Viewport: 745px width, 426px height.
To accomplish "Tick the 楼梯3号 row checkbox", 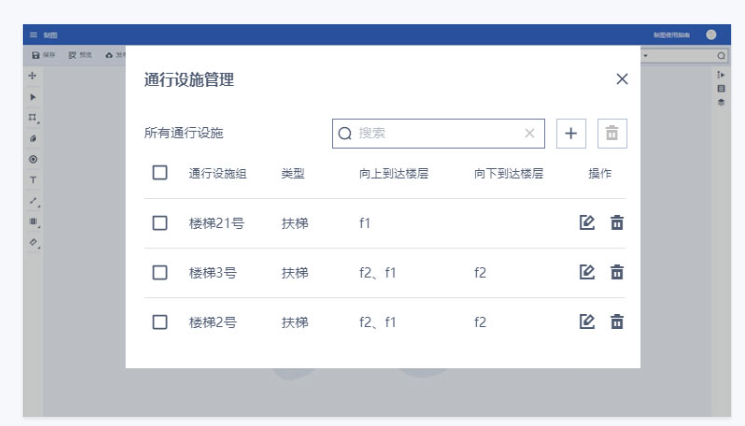I will coord(160,272).
